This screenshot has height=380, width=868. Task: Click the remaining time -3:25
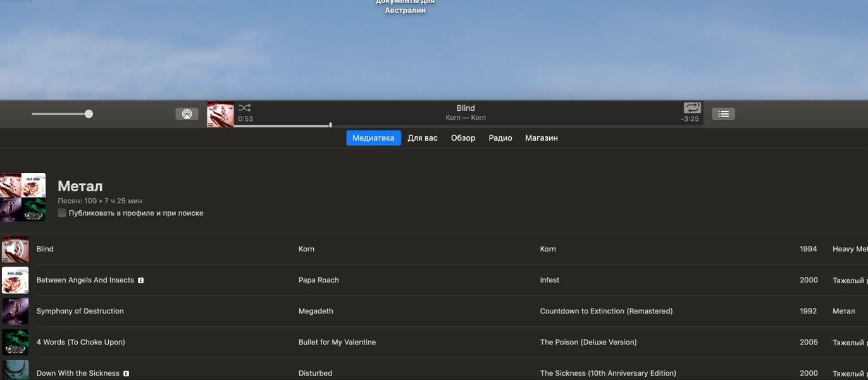[x=690, y=119]
